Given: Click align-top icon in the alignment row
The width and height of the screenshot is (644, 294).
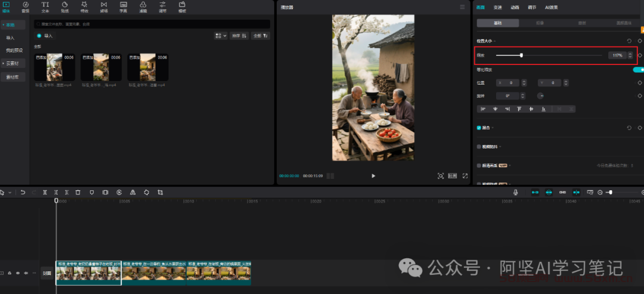Looking at the screenshot, I should tap(519, 109).
